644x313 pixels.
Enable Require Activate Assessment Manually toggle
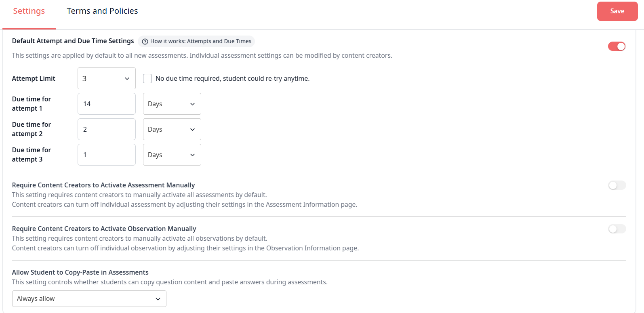pyautogui.click(x=617, y=185)
